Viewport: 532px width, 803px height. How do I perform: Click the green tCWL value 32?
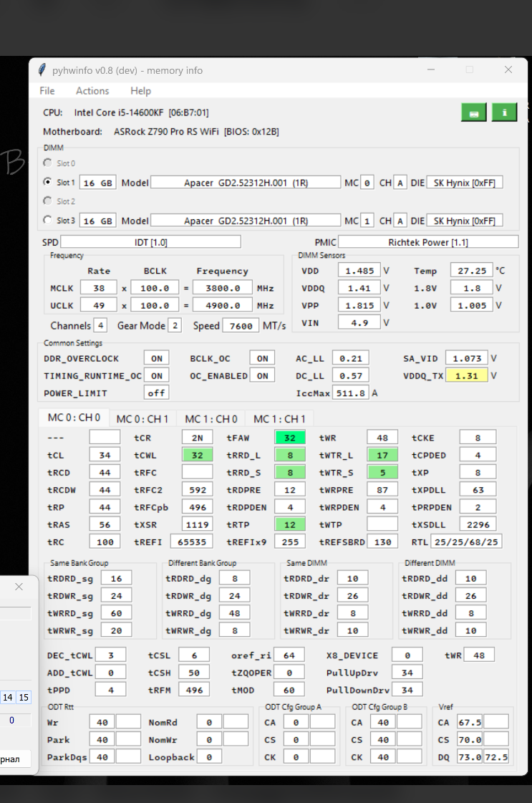(197, 456)
